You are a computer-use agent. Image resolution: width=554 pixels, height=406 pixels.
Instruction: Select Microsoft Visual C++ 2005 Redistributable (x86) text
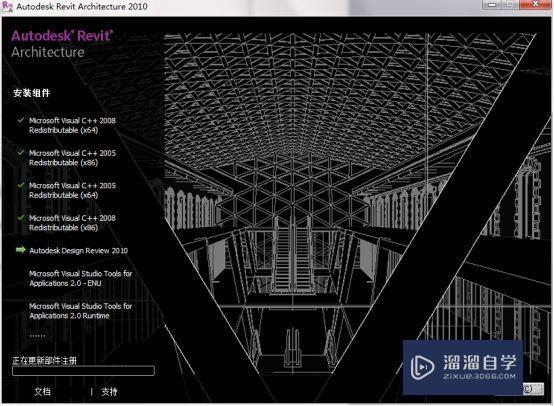coord(72,158)
